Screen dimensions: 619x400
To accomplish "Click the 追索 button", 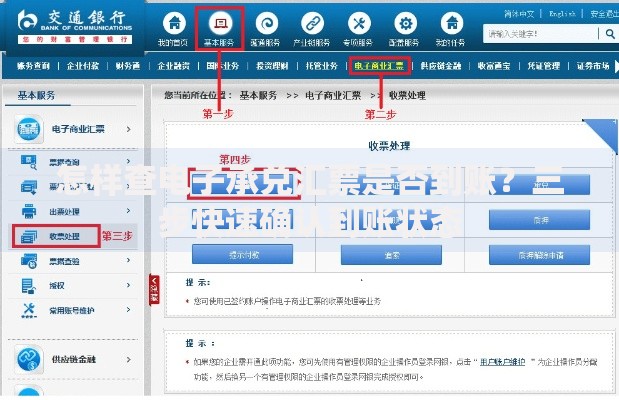I will (x=391, y=255).
